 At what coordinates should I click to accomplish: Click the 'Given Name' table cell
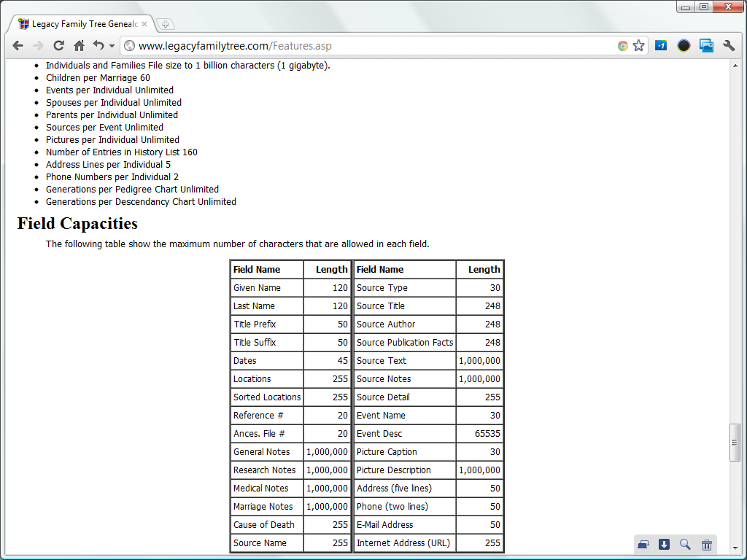(267, 287)
